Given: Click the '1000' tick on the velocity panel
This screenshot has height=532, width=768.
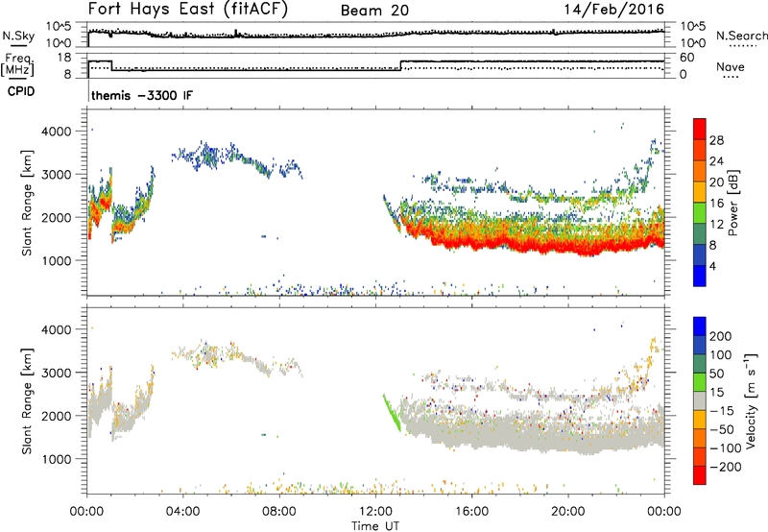Looking at the screenshot, I should point(56,459).
